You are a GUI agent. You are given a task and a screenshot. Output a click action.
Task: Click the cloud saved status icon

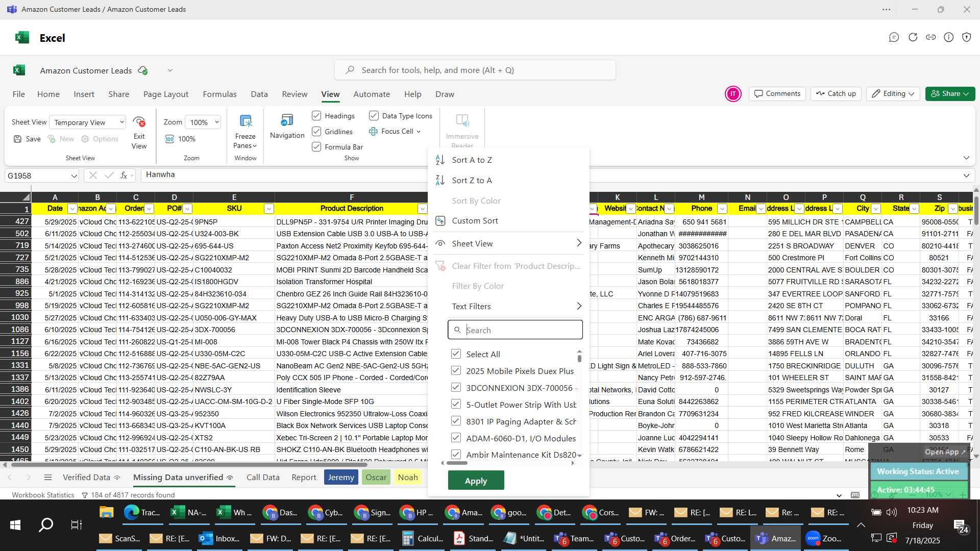[143, 70]
